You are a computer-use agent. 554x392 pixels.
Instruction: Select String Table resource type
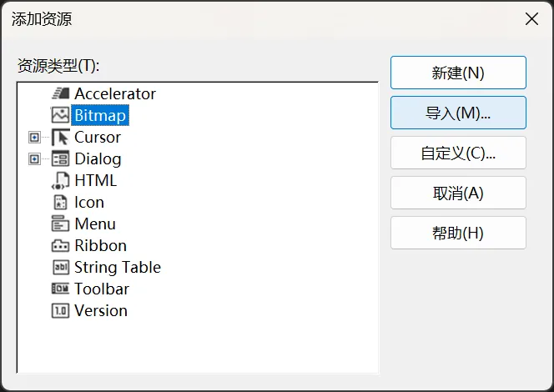(x=118, y=268)
